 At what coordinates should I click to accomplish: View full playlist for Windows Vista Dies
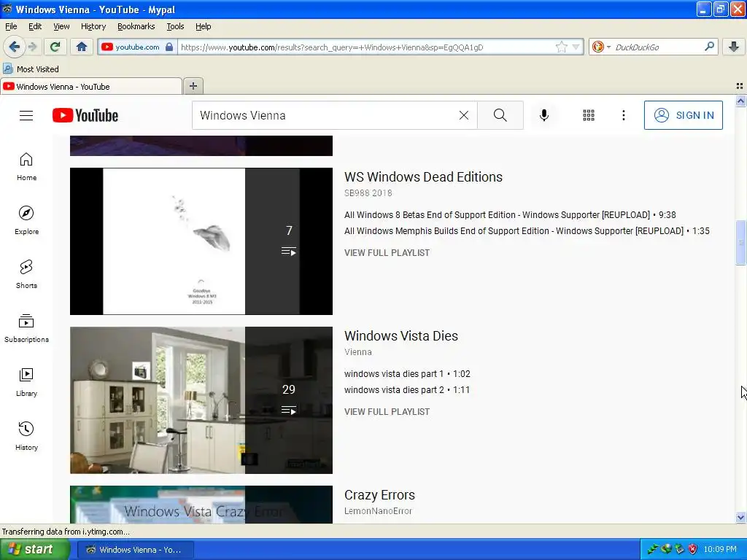[387, 412]
